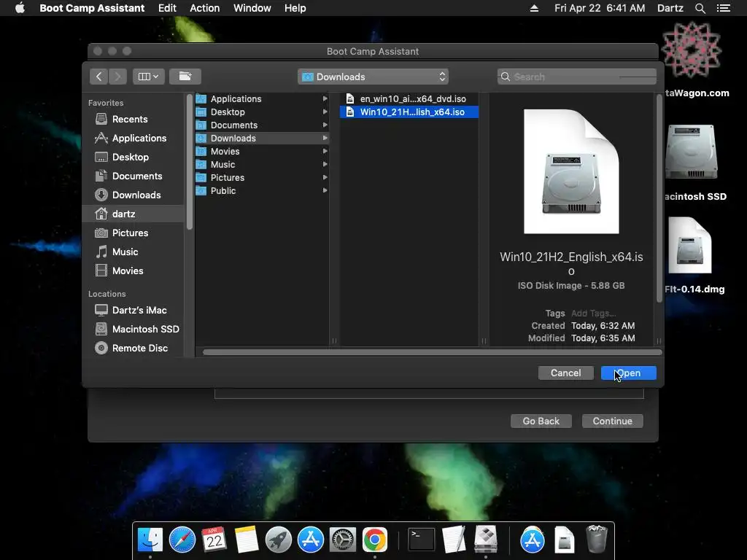Select Pictures in Favorites sidebar

click(x=133, y=233)
